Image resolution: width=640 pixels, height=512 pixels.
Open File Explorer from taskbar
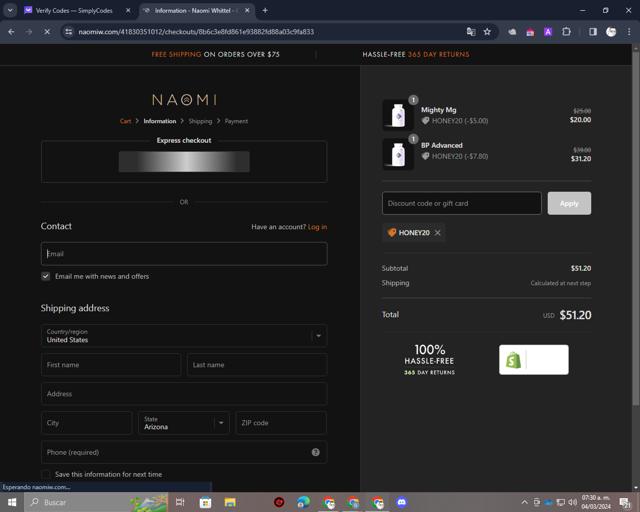230,502
